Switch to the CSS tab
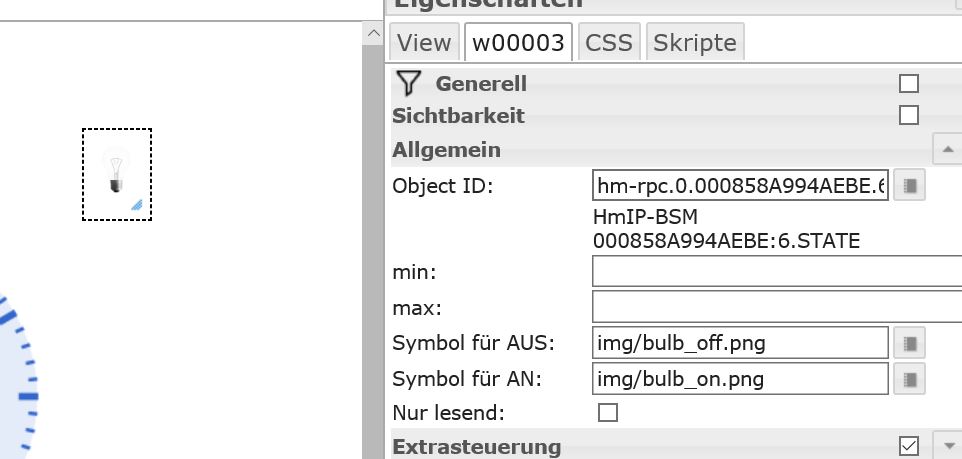The image size is (962, 459). [609, 43]
